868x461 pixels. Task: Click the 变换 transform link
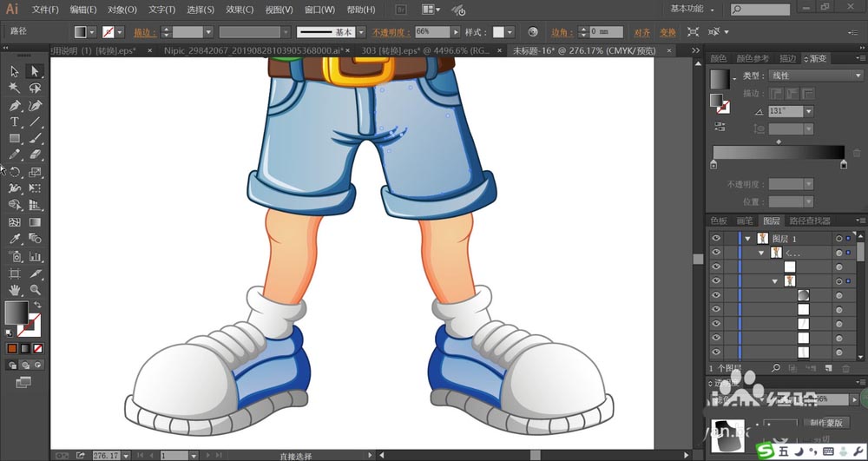tap(667, 32)
